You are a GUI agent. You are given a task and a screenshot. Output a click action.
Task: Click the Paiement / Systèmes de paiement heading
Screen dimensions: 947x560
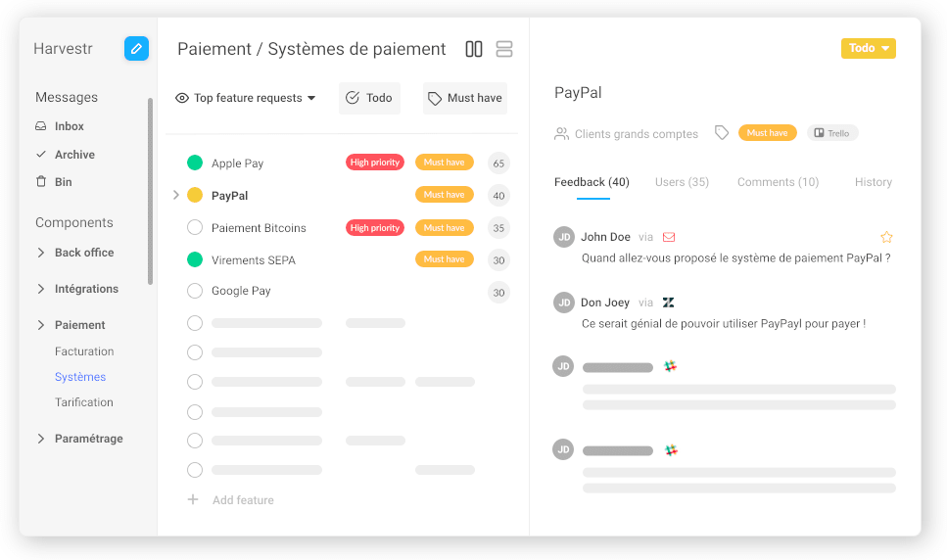tap(311, 49)
